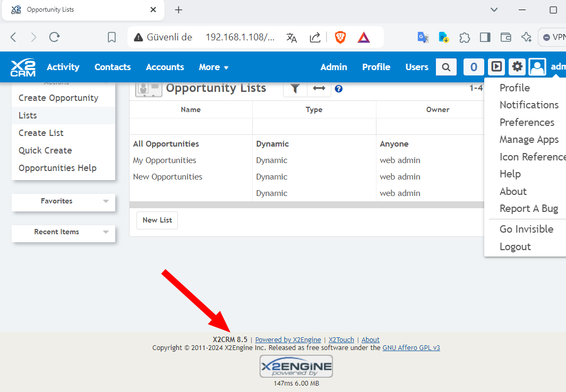Image resolution: width=566 pixels, height=392 pixels.
Task: Click the play box icon in header
Action: (x=496, y=67)
